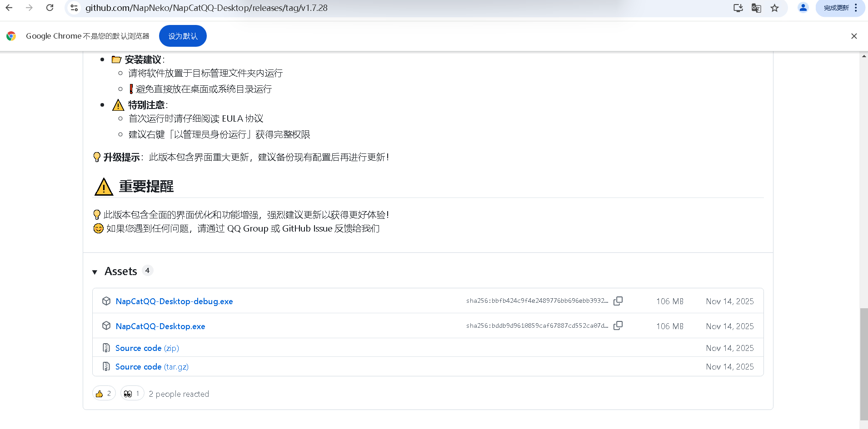Copy the sha256 hash for NapCatQQ-Desktop.exe
The width and height of the screenshot is (868, 429).
click(618, 325)
